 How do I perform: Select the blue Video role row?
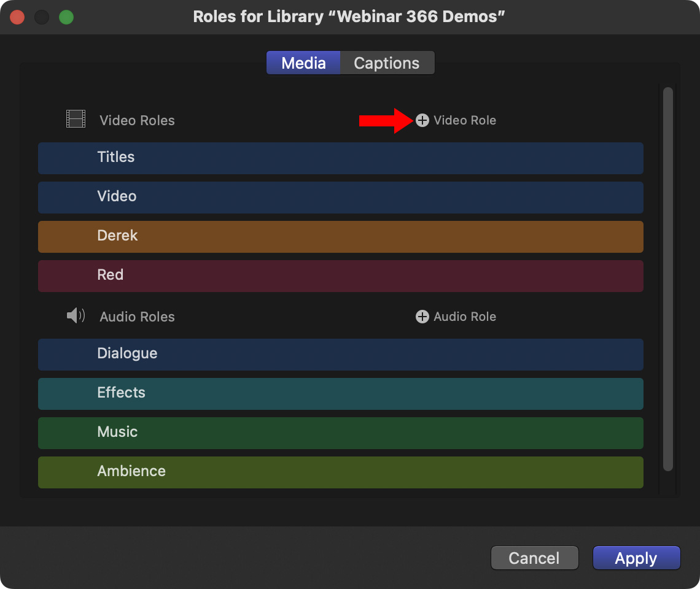(340, 197)
